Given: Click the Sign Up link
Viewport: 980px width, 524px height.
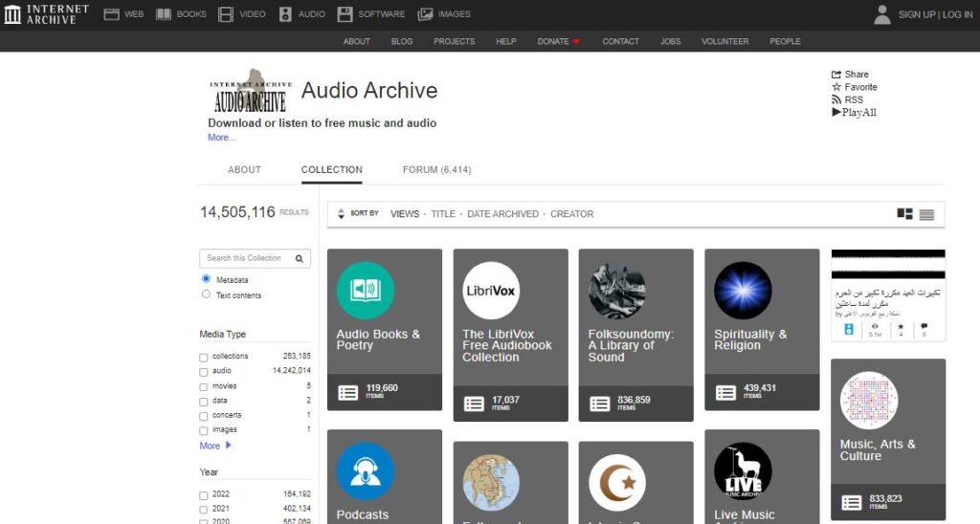Looking at the screenshot, I should [x=917, y=14].
